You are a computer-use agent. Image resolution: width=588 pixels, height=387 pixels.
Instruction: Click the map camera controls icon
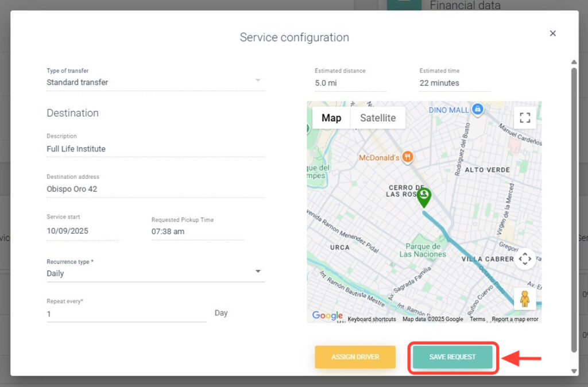point(525,259)
